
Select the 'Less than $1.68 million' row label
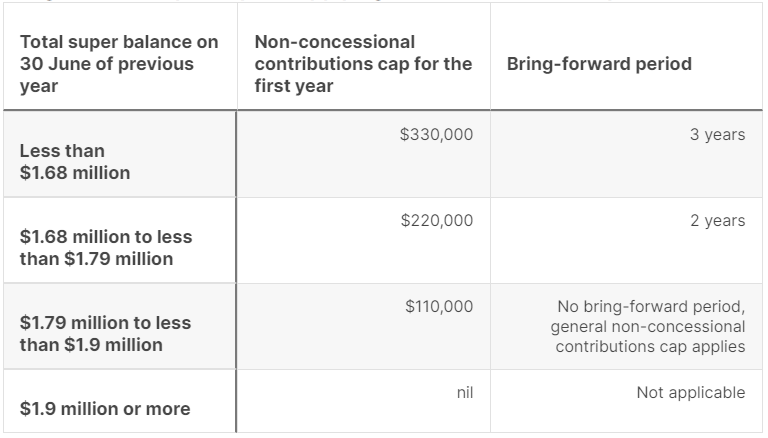point(75,162)
